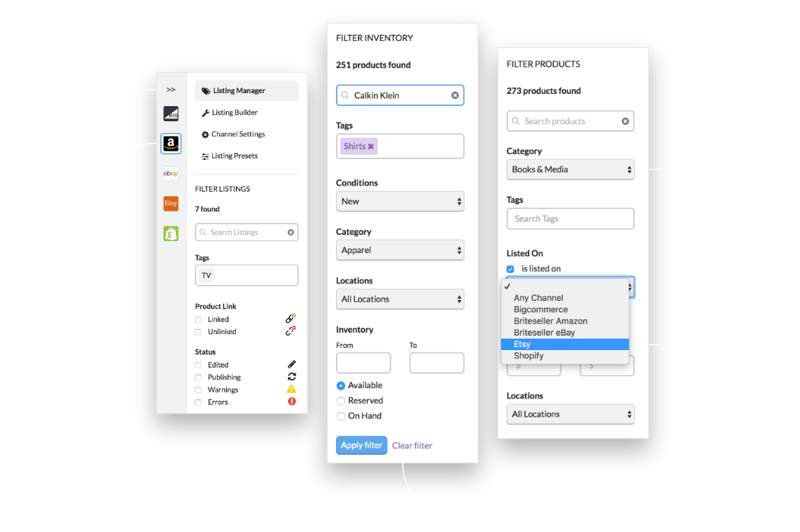The height and width of the screenshot is (532, 800).
Task: Select the Amazon channel icon
Action: coord(171,143)
